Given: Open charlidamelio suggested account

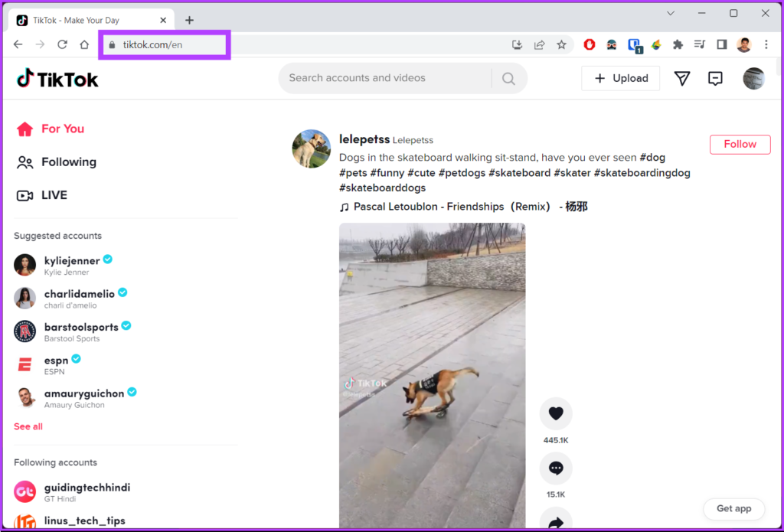Looking at the screenshot, I should click(71, 299).
